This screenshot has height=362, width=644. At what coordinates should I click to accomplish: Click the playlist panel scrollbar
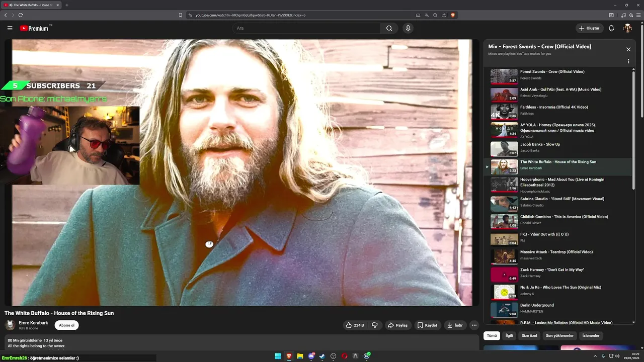633,131
